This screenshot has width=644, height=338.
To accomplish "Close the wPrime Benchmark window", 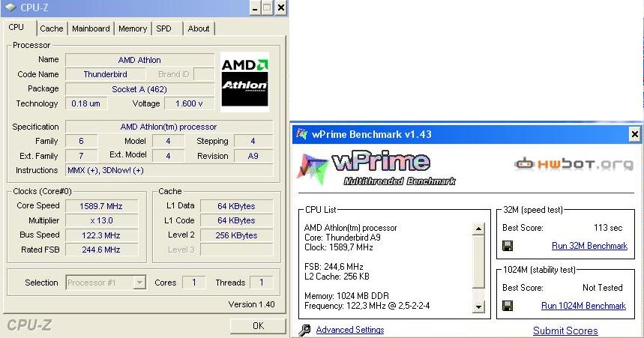I will [634, 134].
